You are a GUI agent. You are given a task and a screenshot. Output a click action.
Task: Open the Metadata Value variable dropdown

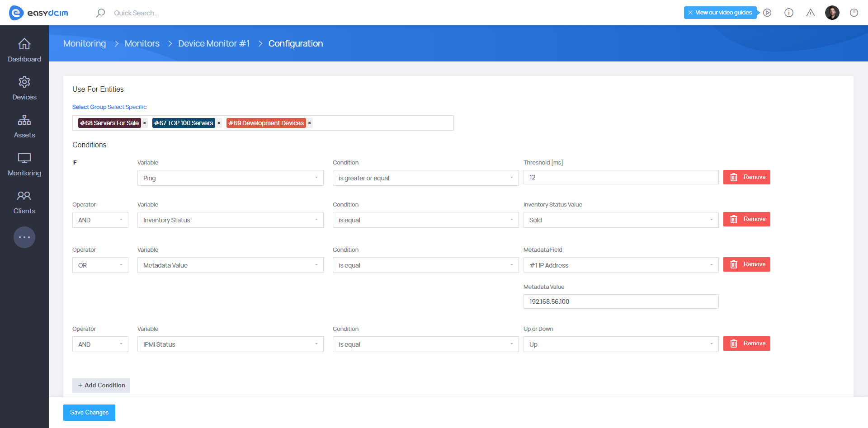pyautogui.click(x=231, y=265)
